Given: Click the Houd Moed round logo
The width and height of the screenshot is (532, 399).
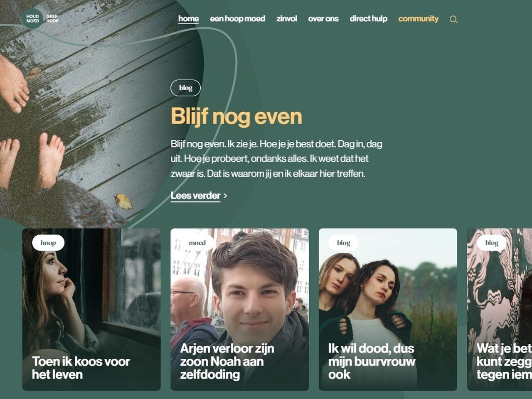Looking at the screenshot, I should (x=32, y=19).
